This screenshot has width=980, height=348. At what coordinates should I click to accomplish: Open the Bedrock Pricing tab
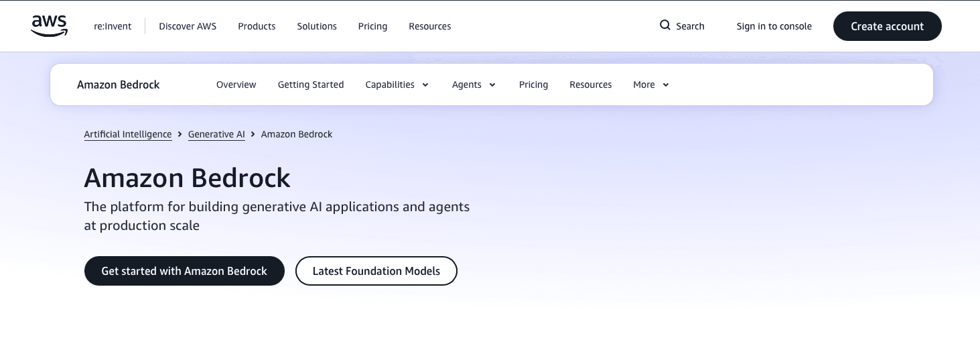click(x=533, y=84)
